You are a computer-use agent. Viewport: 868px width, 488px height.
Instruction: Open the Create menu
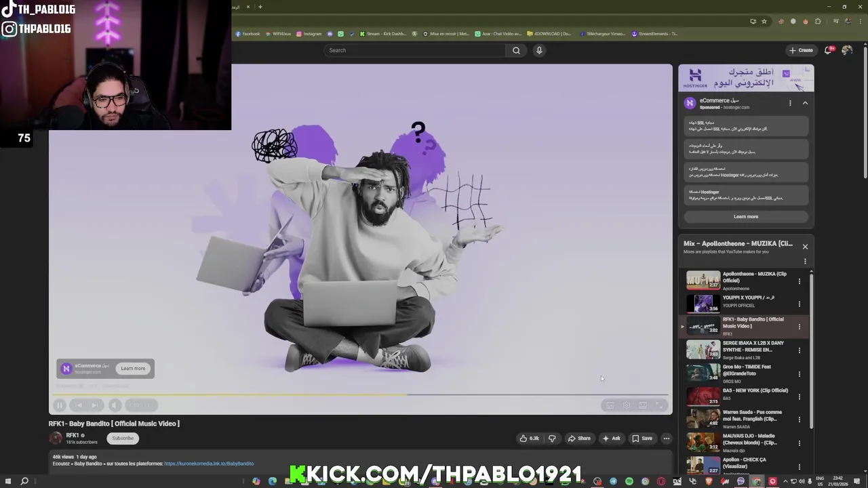[x=801, y=50]
